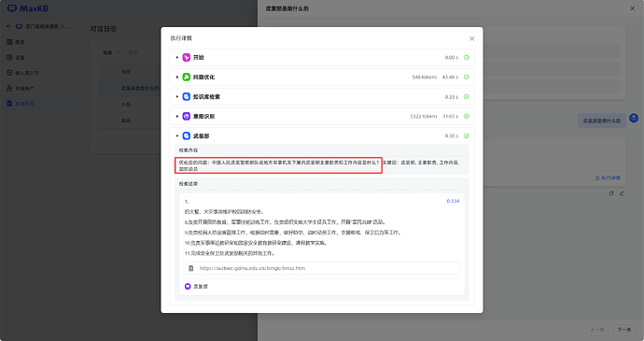Viewport: 644px width, 341px height.
Task: Click the 上一条 previous button
Action: click(x=596, y=330)
